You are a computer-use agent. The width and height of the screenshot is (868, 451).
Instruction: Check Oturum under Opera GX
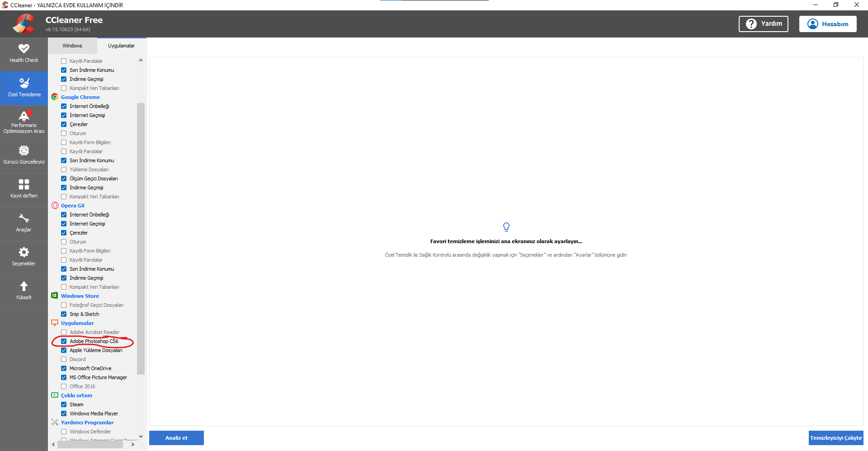coord(64,242)
